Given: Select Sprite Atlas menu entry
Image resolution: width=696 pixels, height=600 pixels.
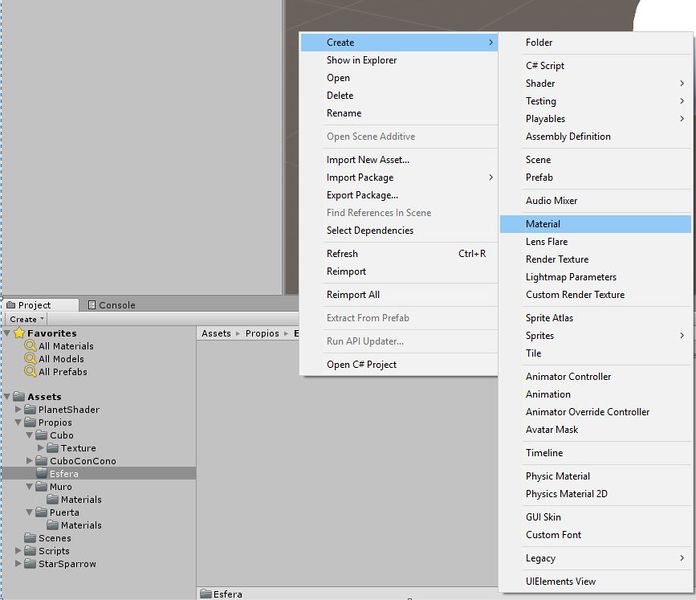Looking at the screenshot, I should click(x=595, y=318).
